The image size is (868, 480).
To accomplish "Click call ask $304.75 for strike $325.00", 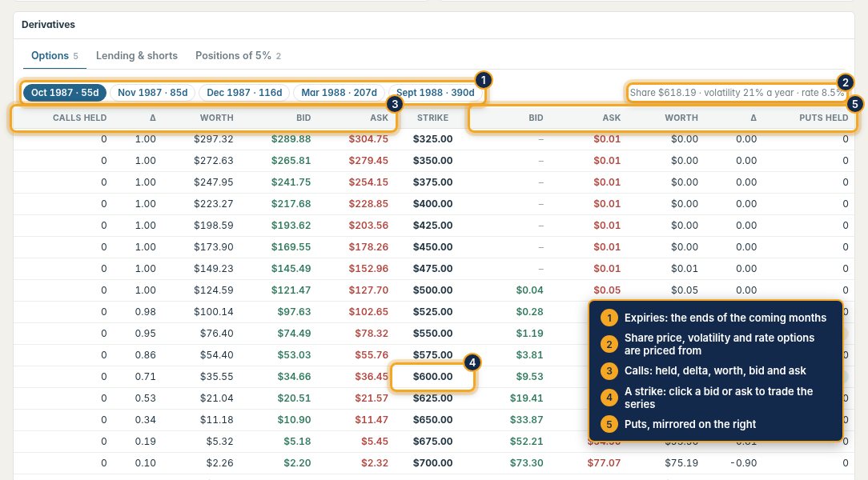I will point(368,139).
